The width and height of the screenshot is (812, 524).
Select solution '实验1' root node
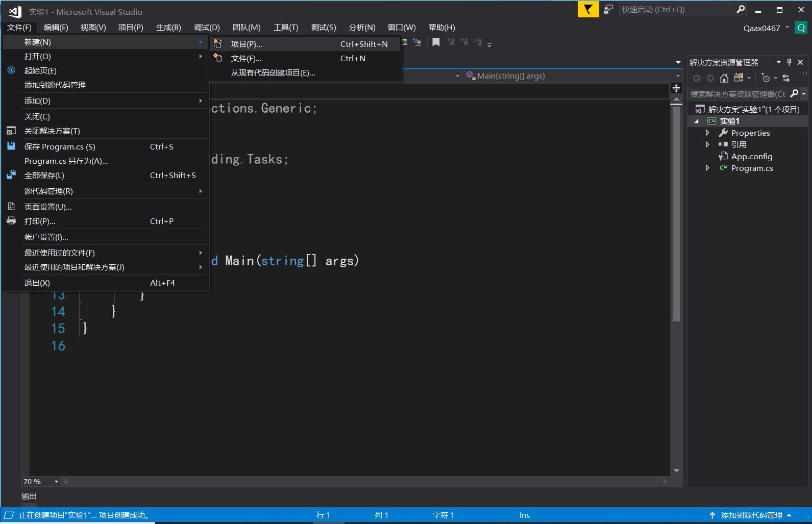tap(748, 109)
